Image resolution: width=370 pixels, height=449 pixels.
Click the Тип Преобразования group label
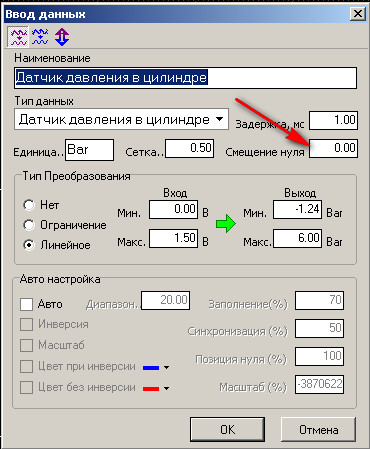(x=76, y=176)
